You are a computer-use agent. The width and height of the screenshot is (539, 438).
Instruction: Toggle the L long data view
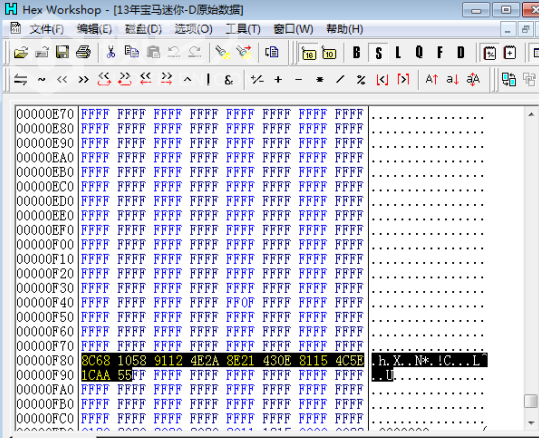[398, 53]
